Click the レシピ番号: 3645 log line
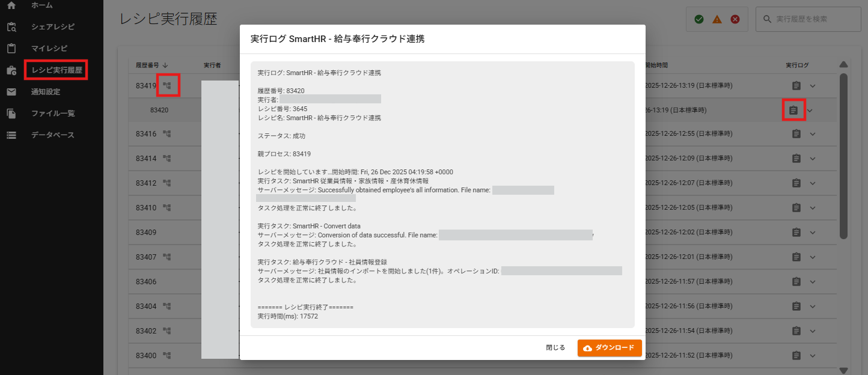The height and width of the screenshot is (375, 868). click(x=283, y=109)
